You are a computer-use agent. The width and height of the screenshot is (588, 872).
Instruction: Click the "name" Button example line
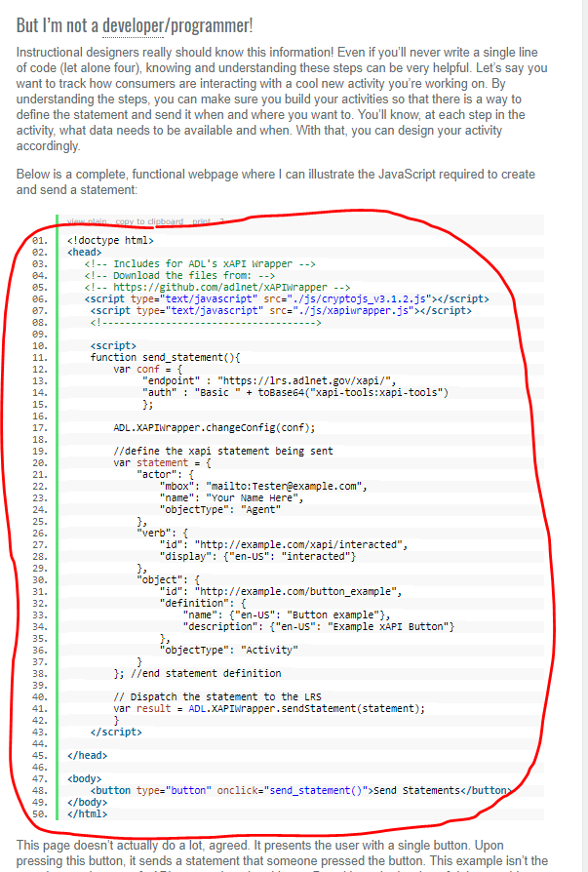(287, 614)
